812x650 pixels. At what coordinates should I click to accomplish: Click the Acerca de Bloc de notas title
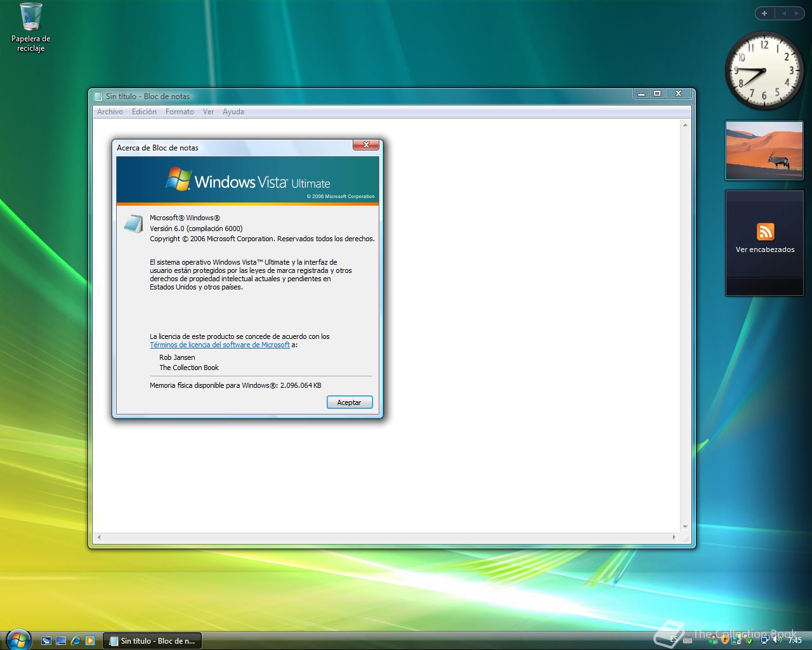point(157,148)
